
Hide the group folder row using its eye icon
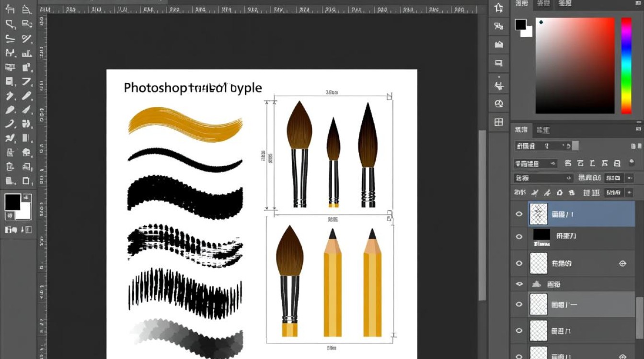pyautogui.click(x=519, y=284)
